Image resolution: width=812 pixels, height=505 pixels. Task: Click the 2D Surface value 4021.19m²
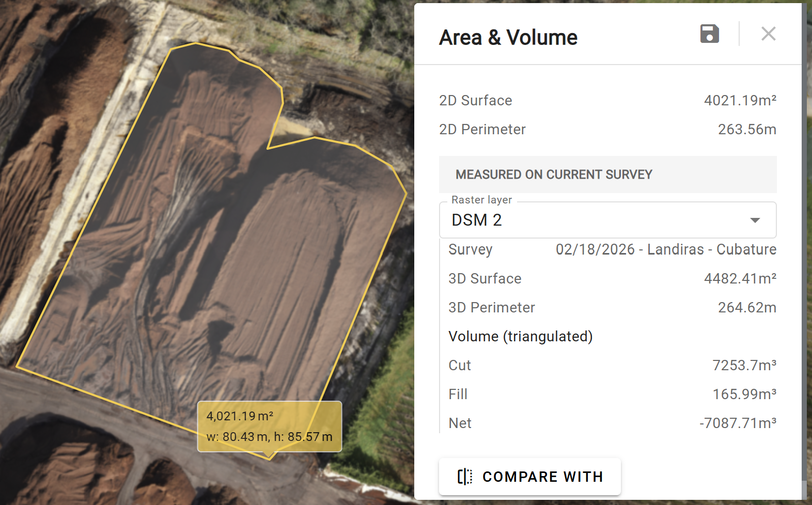tap(740, 100)
